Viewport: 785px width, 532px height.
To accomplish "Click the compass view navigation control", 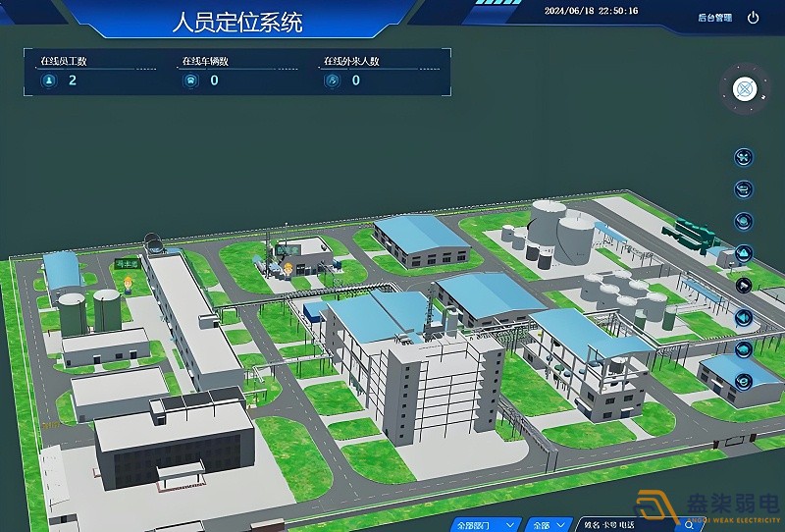I will pos(746,89).
